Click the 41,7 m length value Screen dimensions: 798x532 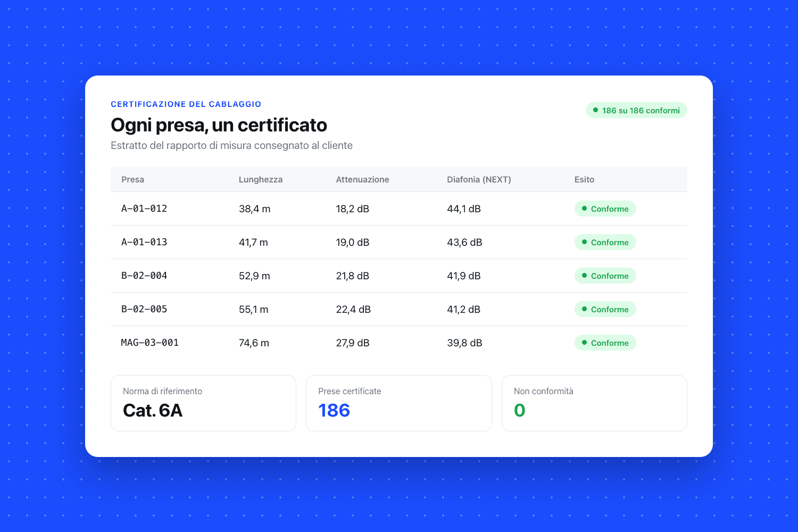(253, 242)
